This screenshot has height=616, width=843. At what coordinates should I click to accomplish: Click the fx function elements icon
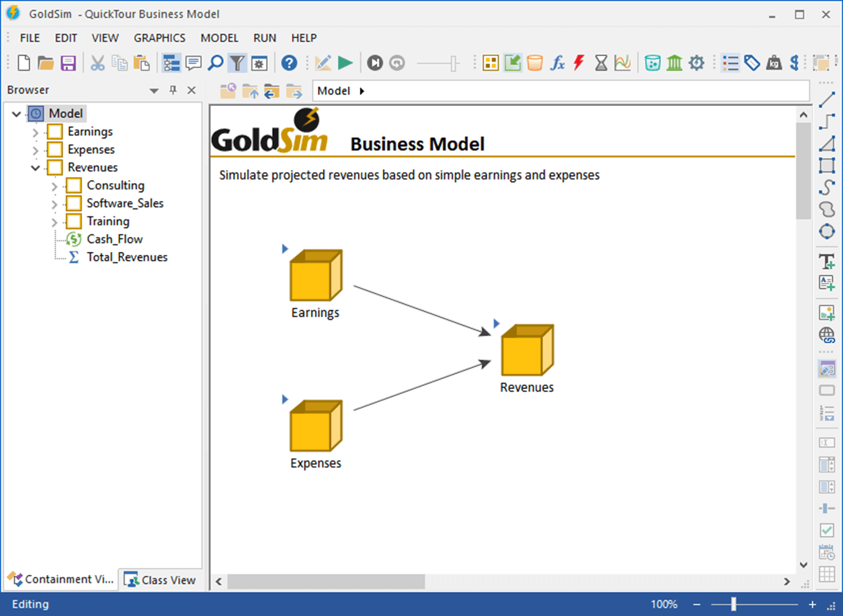click(557, 63)
